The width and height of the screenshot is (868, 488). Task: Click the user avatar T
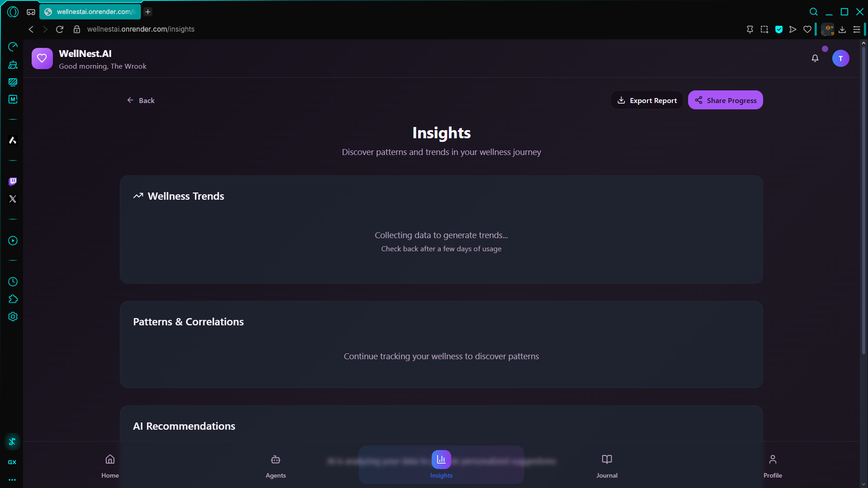coord(840,58)
